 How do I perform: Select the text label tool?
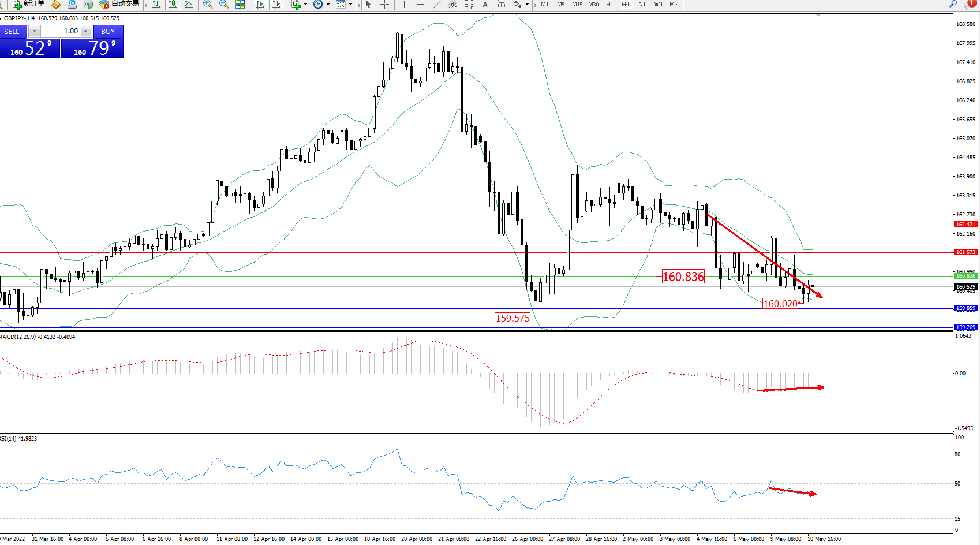501,5
